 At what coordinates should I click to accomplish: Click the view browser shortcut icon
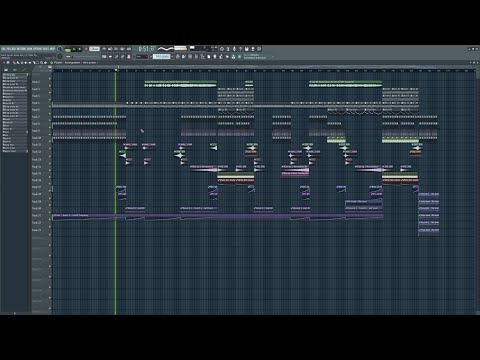202,56
